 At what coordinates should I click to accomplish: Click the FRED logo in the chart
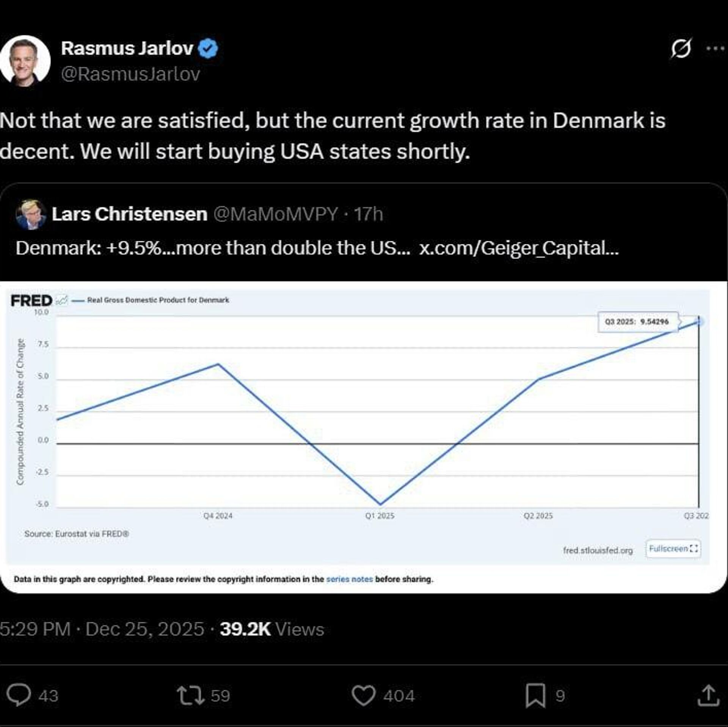31,301
